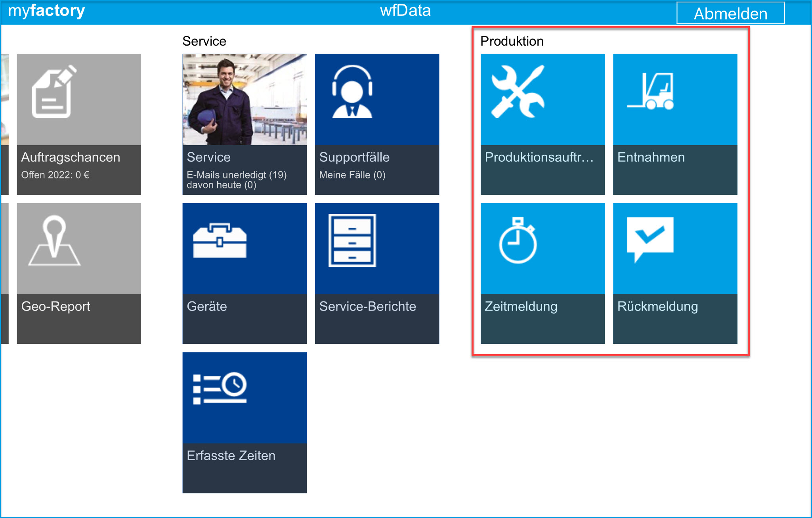The width and height of the screenshot is (812, 518).
Task: Select the Produktionsauftr… tile label
Action: 539,157
